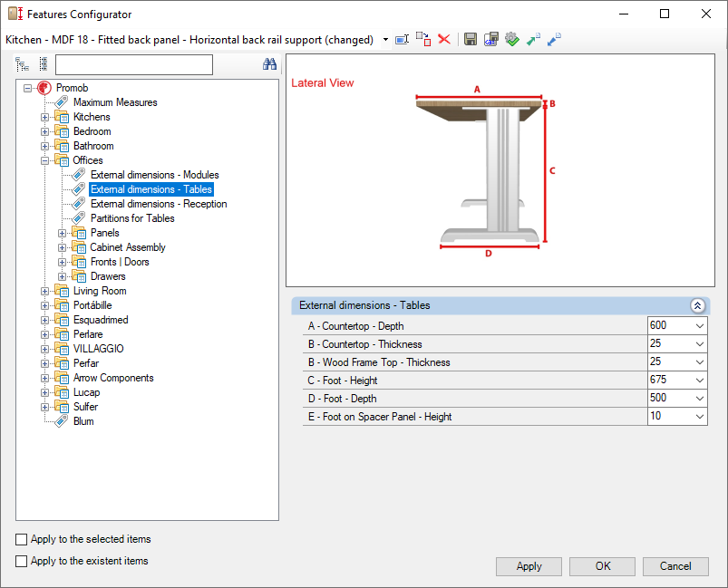Open D - Foot - Depth value dropdown
This screenshot has width=728, height=588.
coord(700,398)
